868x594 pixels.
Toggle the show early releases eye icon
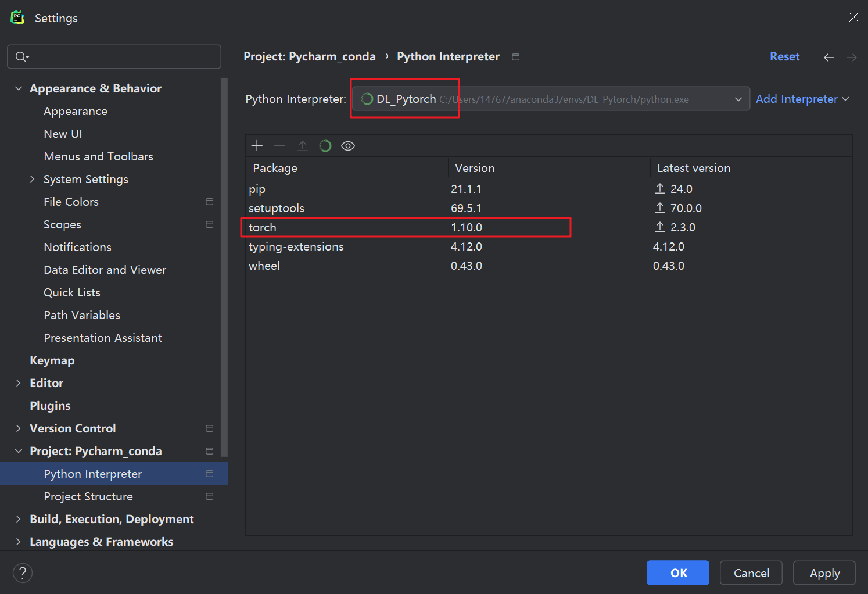tap(348, 145)
